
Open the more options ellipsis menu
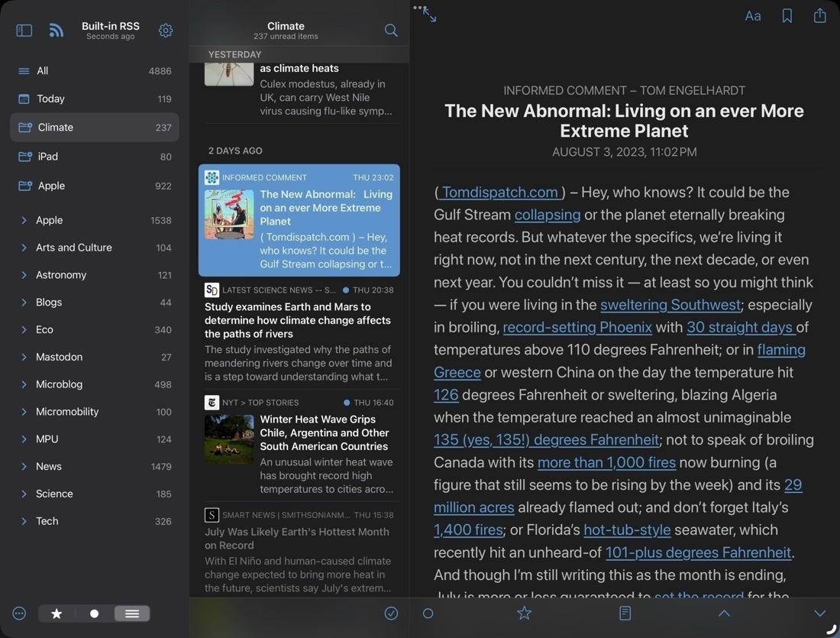click(18, 613)
